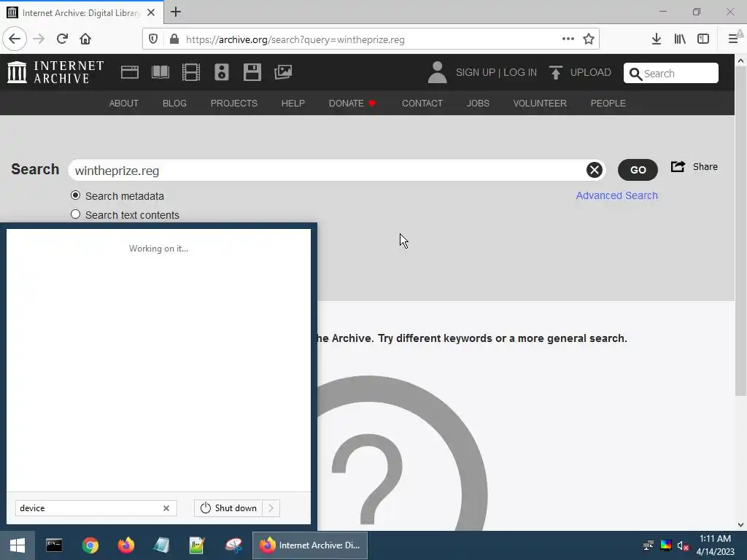Open the taskbar clock and date

(x=715, y=545)
